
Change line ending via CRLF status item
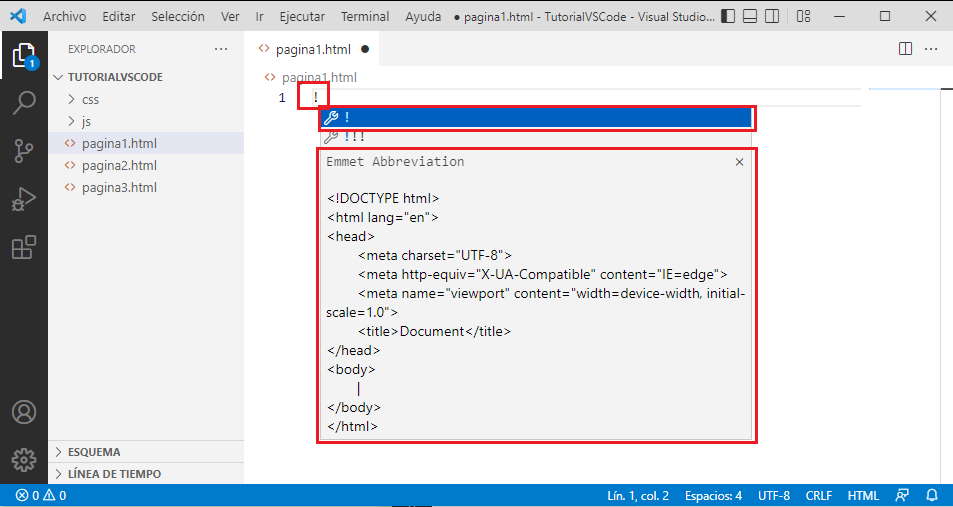tap(819, 495)
